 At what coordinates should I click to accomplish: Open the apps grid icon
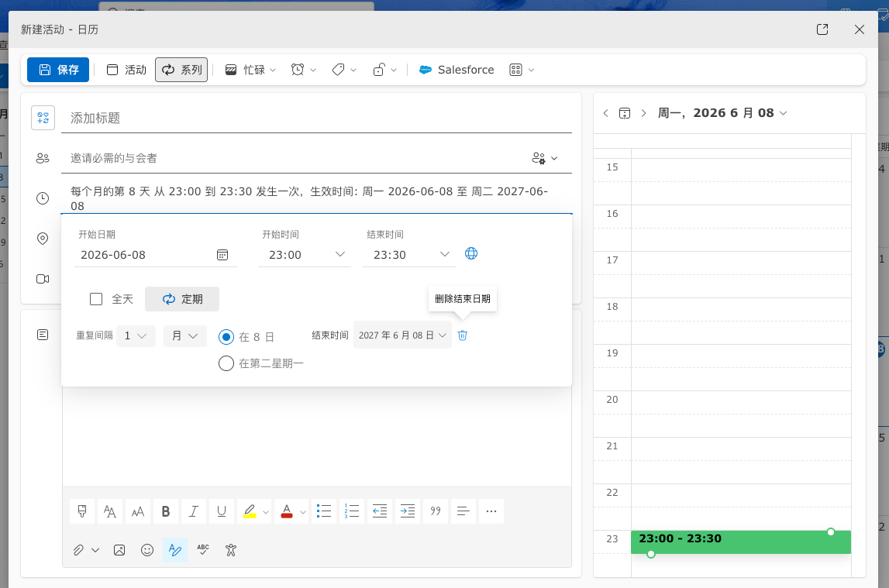pos(515,70)
